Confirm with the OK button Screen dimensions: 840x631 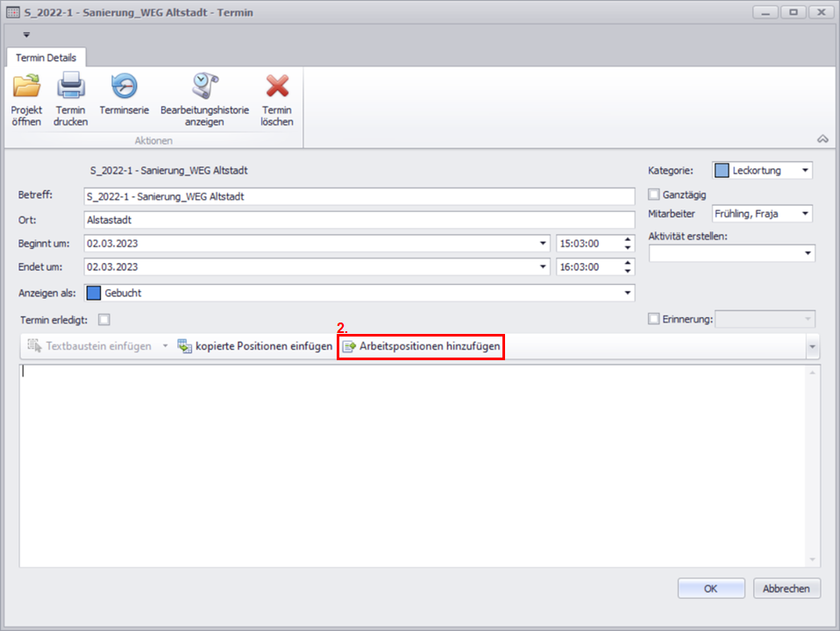(710, 589)
